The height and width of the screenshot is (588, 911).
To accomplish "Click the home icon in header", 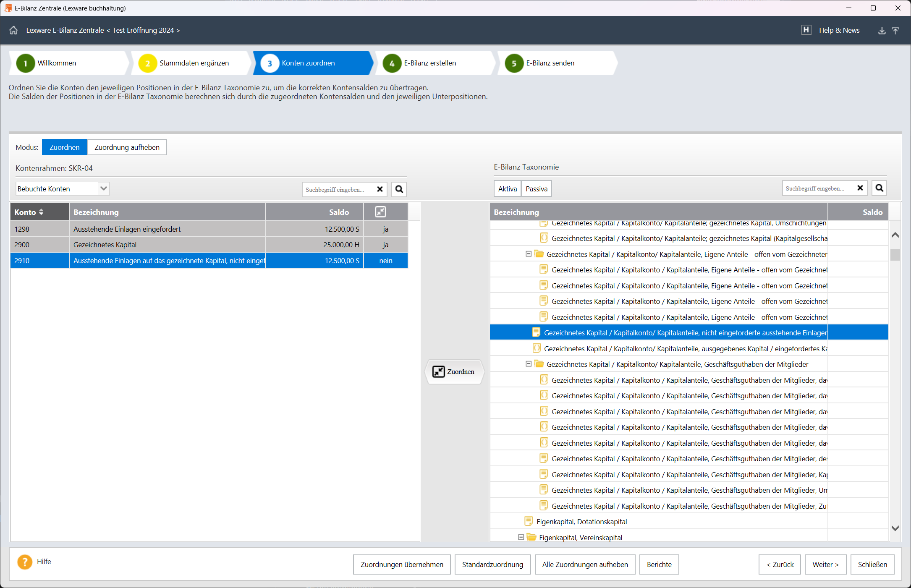I will click(x=13, y=30).
